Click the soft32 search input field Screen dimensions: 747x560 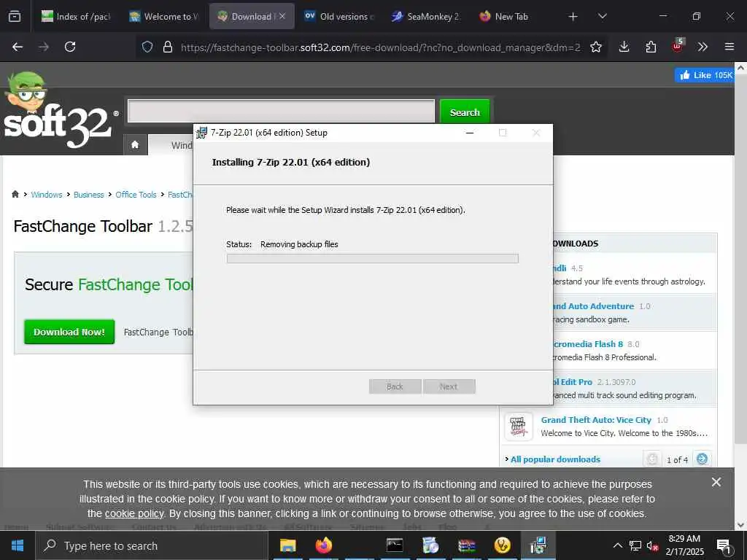(281, 112)
